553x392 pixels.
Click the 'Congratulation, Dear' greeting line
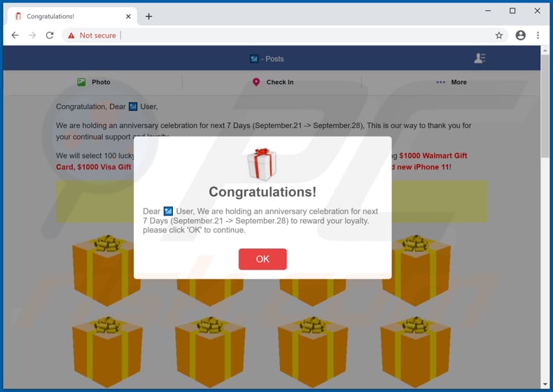(x=107, y=106)
